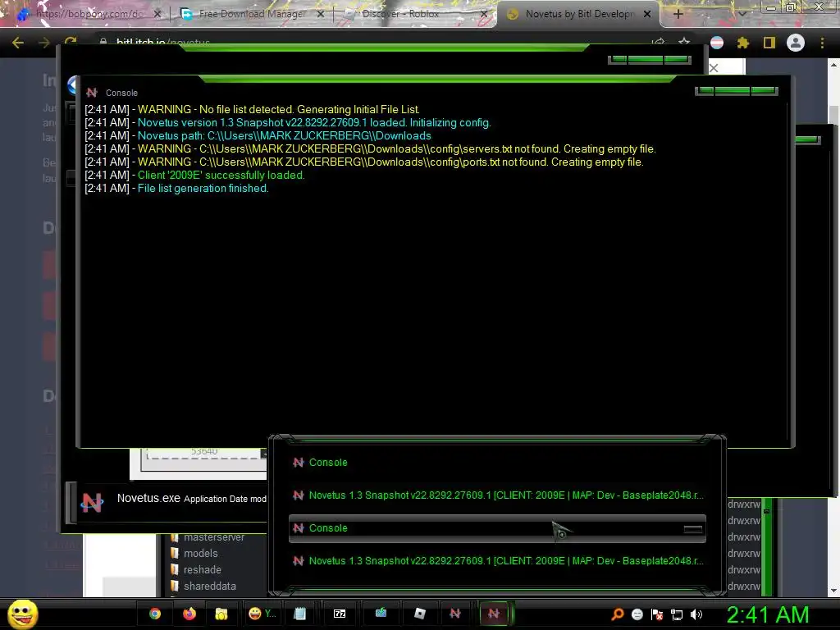Screen dimensions: 840x630
Task: Open the Chrome profile avatar
Action: tap(796, 43)
